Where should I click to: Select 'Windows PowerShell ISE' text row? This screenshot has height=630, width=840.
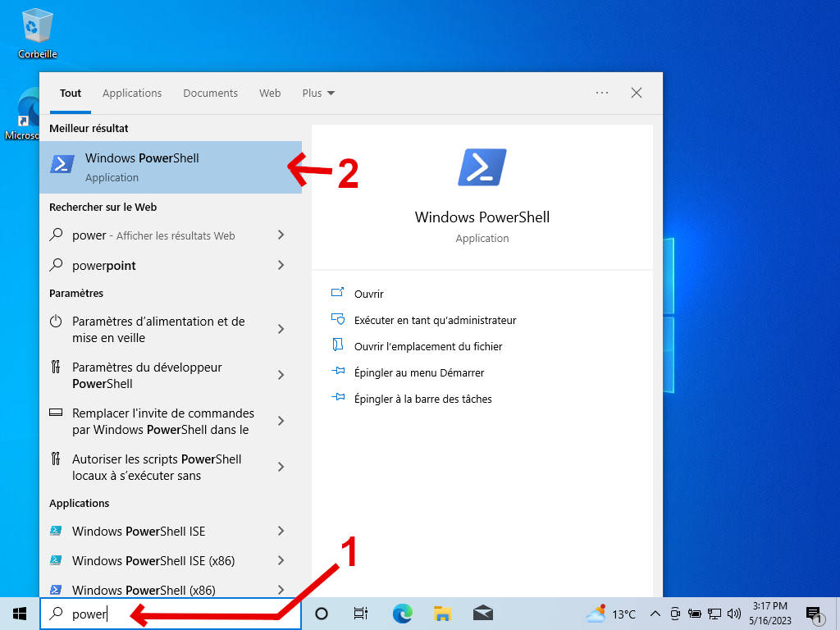pyautogui.click(x=139, y=531)
